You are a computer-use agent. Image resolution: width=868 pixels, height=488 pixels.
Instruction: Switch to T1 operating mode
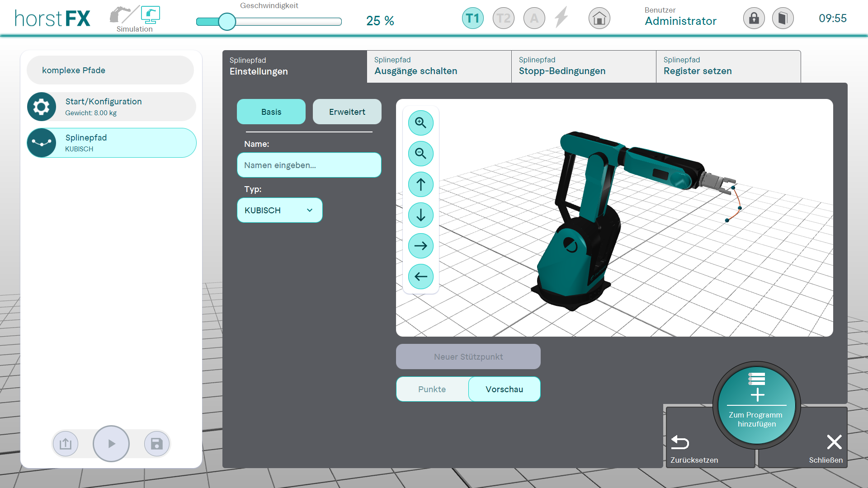[x=472, y=19]
